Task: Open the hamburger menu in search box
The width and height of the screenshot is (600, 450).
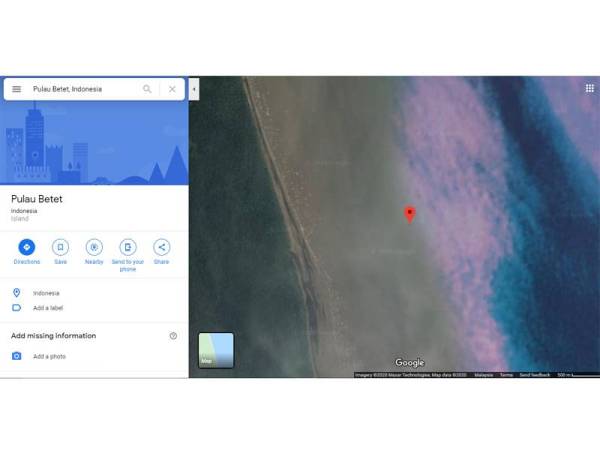Action: 16,89
